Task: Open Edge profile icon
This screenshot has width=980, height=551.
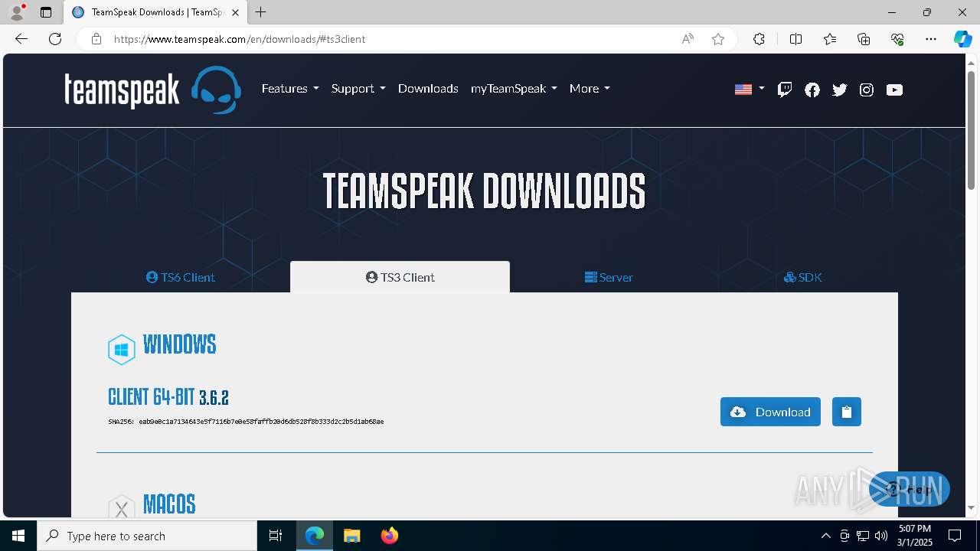Action: (16, 12)
